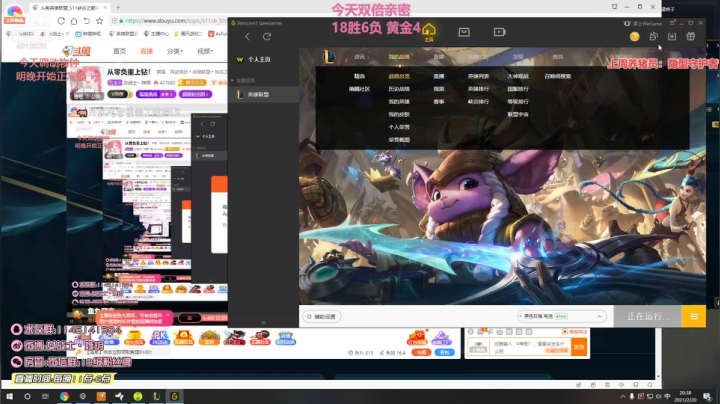Show hidden system tray icons
Screen dimensions: 720x404
click(x=623, y=396)
